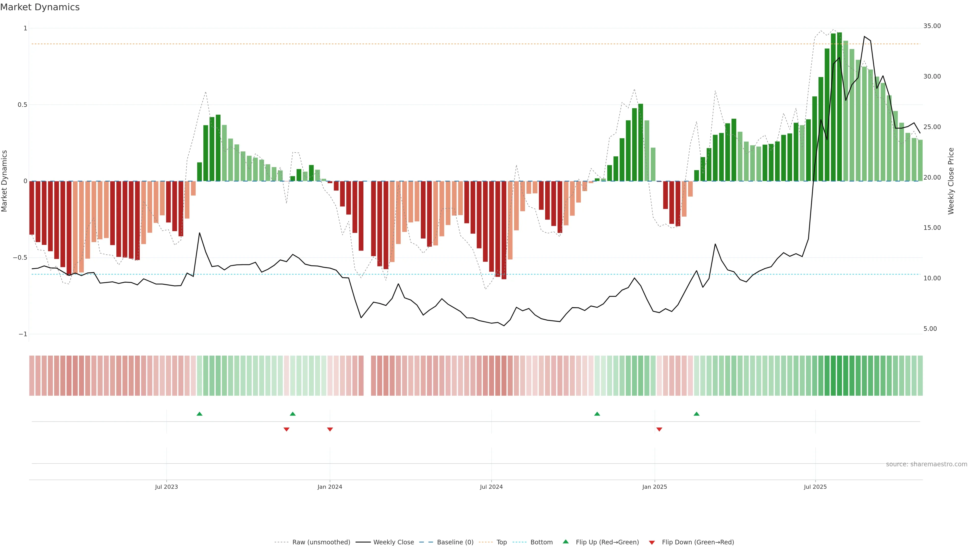Click the first red flip-down triangle marker
Screen dimensions: 980x551
tap(286, 429)
